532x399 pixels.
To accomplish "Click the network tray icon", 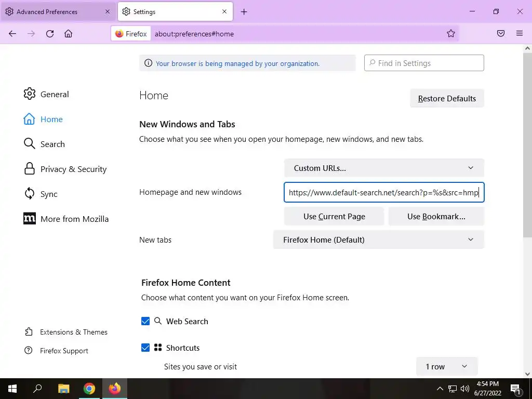I will 453,389.
